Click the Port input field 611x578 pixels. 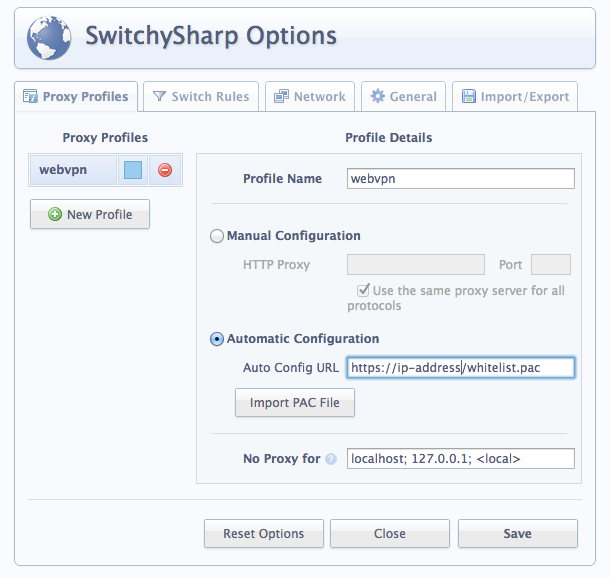pyautogui.click(x=551, y=265)
